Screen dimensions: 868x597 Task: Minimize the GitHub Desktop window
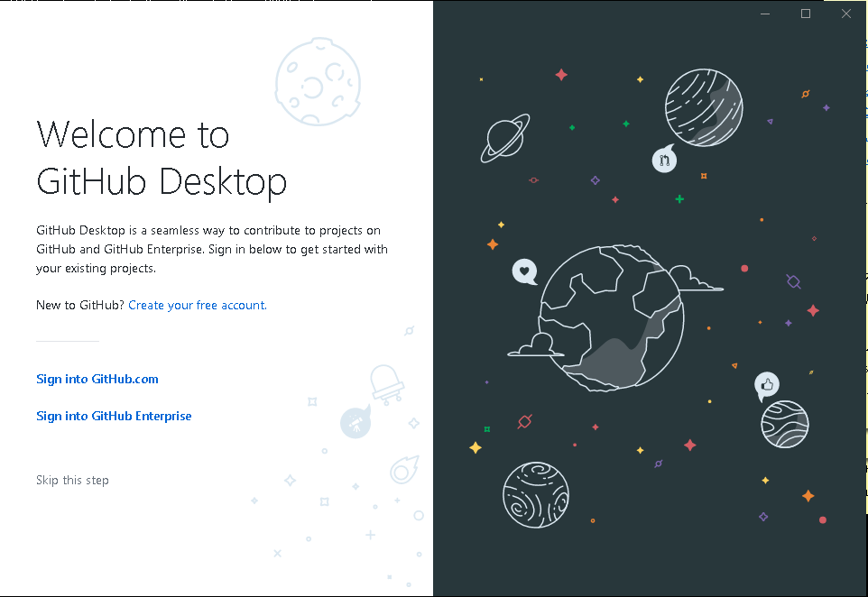pyautogui.click(x=764, y=14)
